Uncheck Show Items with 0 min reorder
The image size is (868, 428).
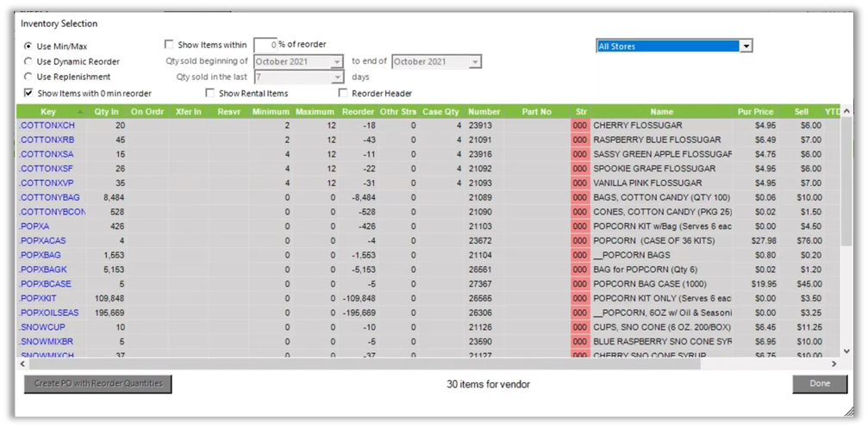click(28, 93)
